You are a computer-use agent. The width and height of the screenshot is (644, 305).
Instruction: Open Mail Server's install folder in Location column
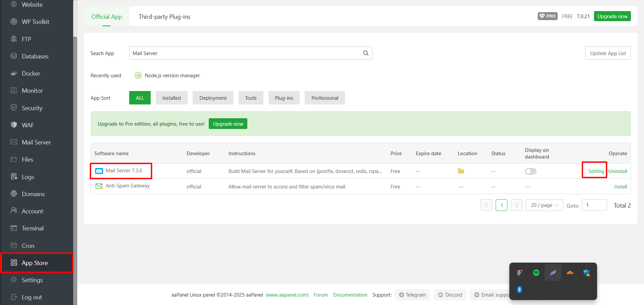click(x=461, y=171)
